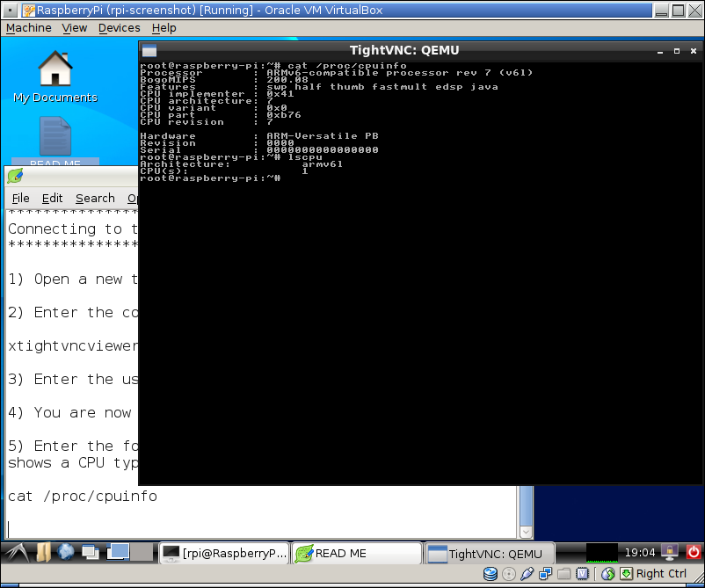
Task: Switch to rpi@RaspberryPi terminal taskbar button
Action: [224, 553]
